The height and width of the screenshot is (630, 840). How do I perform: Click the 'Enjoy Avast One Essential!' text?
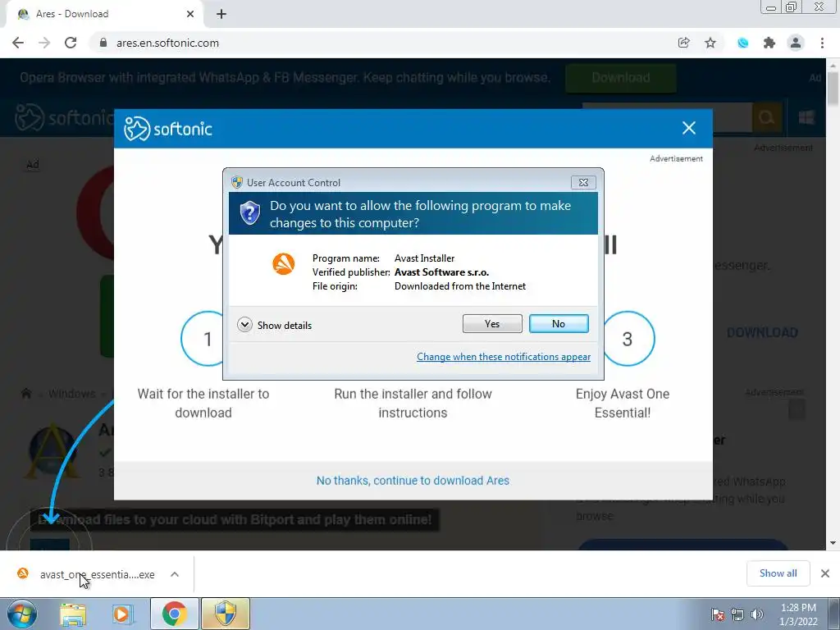tap(623, 404)
